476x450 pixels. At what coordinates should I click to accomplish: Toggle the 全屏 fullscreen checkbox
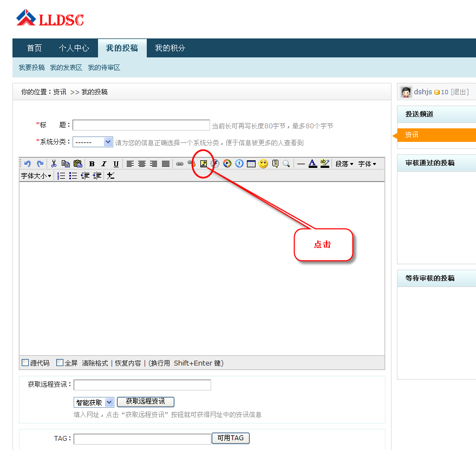[x=60, y=363]
